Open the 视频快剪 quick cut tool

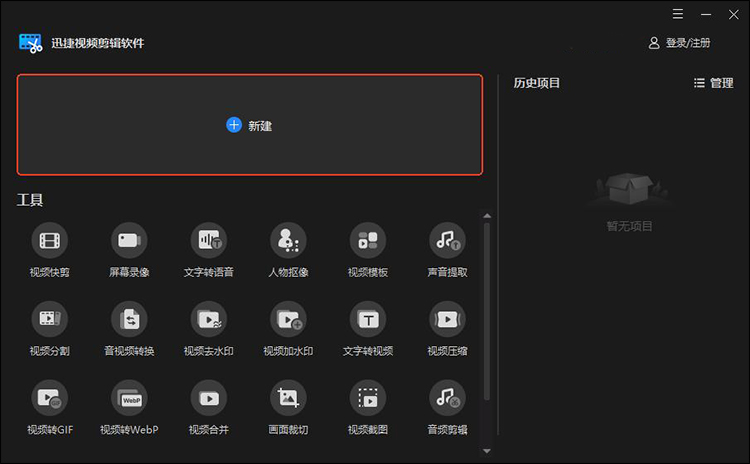[50, 250]
